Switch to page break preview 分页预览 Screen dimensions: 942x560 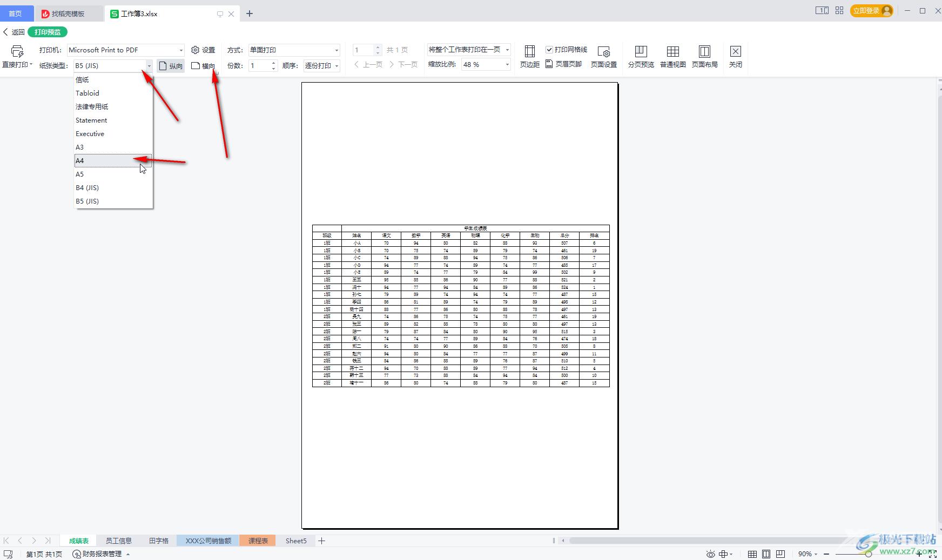pyautogui.click(x=641, y=57)
